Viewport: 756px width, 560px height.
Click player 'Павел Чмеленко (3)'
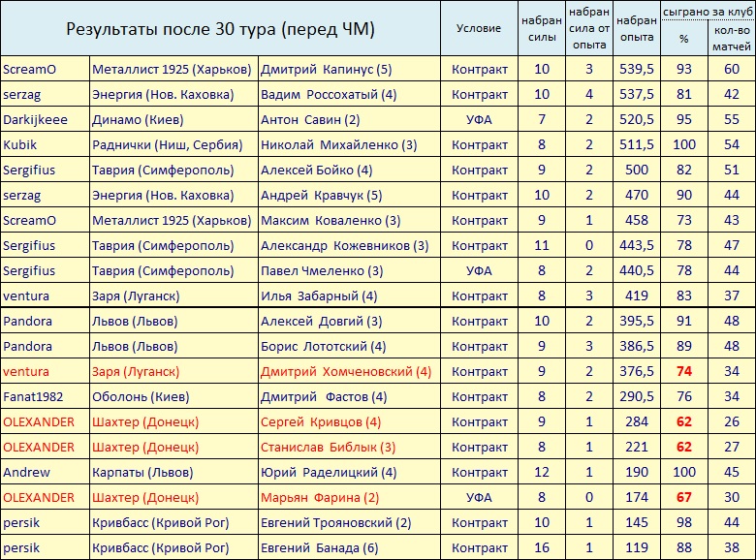tap(322, 271)
